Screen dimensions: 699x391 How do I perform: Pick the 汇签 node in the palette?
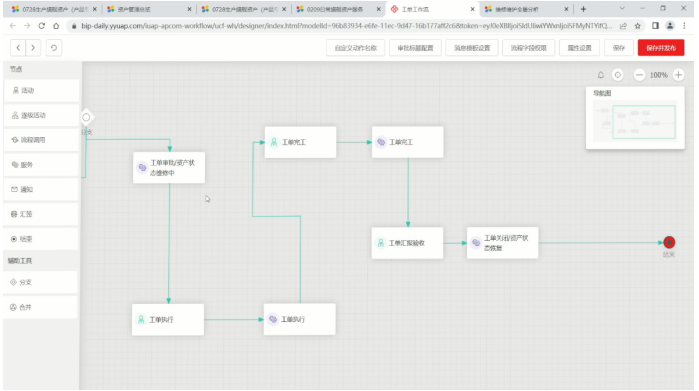click(41, 214)
